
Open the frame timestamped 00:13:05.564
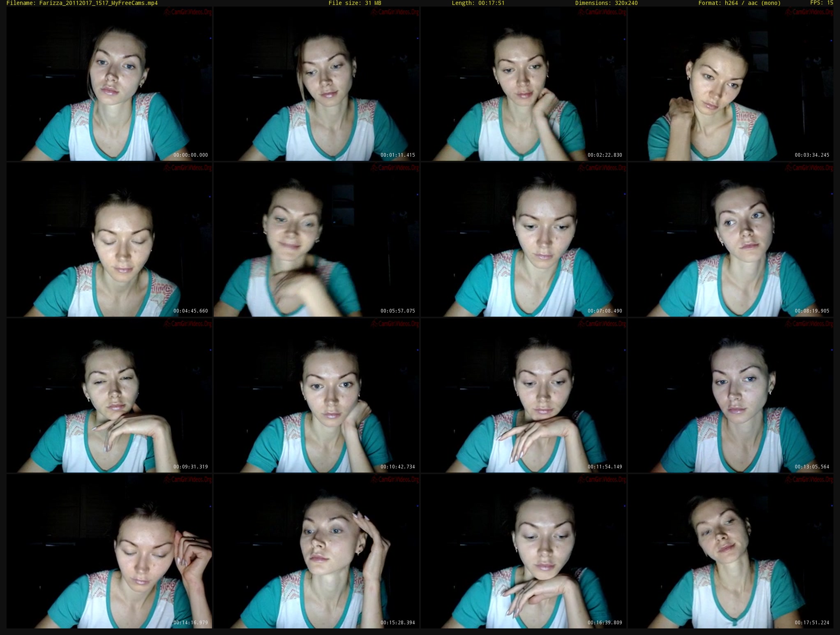[731, 396]
